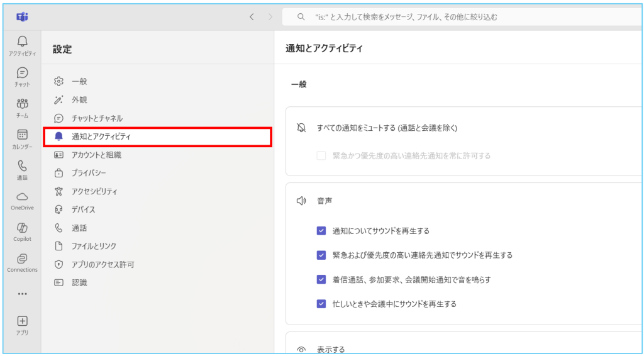Uncheck 忙しいときや会議中にサウンドを再生する
Screen dimensions: 644x356
pyautogui.click(x=321, y=304)
